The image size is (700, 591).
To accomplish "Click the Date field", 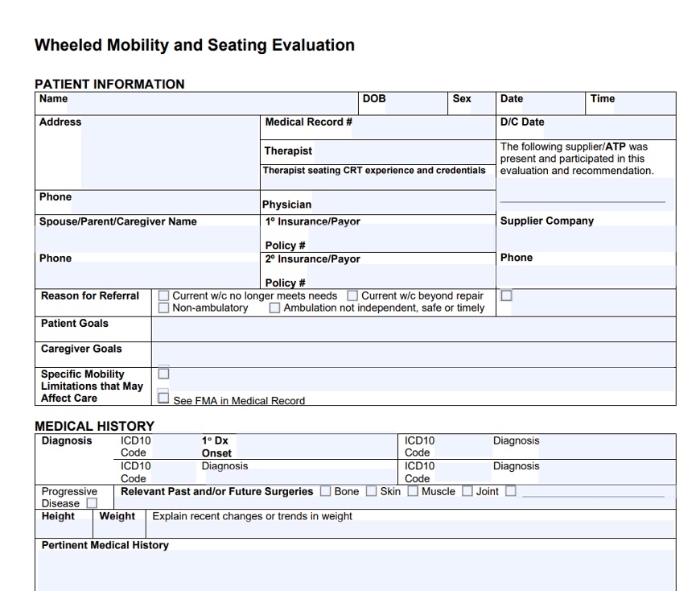I will pos(553,104).
